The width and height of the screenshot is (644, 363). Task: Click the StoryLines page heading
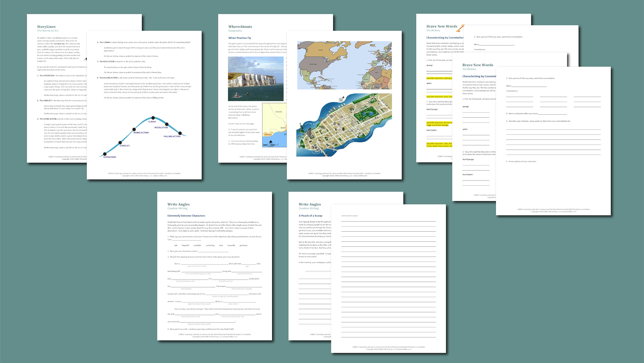(x=46, y=27)
